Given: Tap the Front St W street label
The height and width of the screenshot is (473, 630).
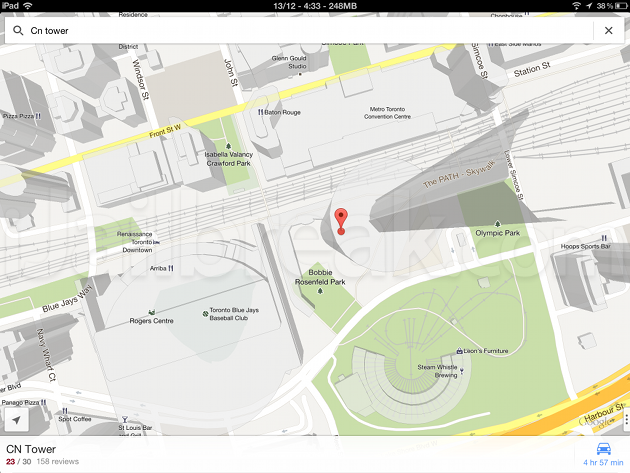Looking at the screenshot, I should point(165,131).
